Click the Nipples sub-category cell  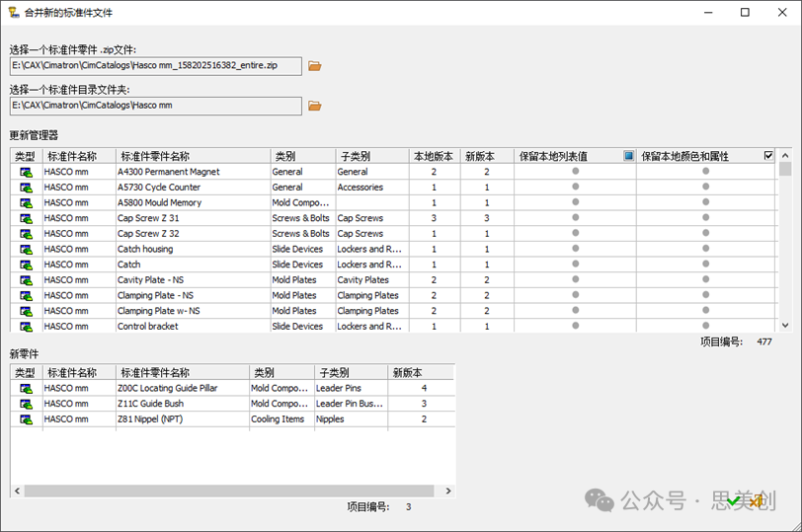point(351,418)
